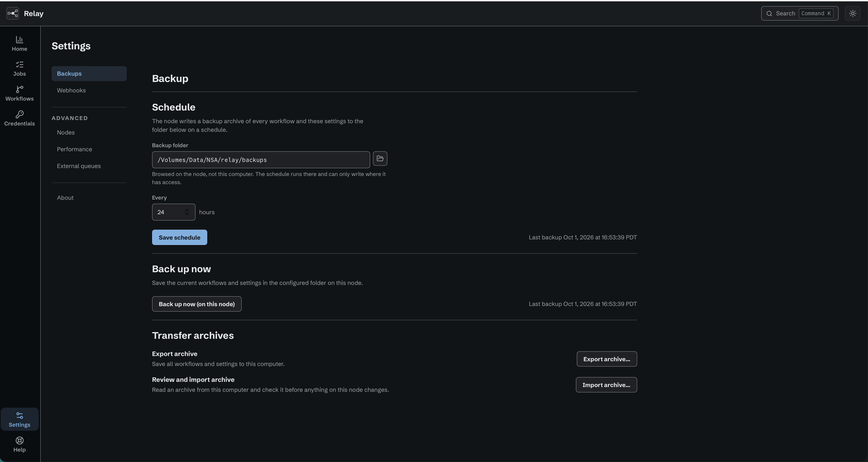The image size is (868, 462).
Task: Click the Back up now last backup timestamp
Action: (583, 304)
